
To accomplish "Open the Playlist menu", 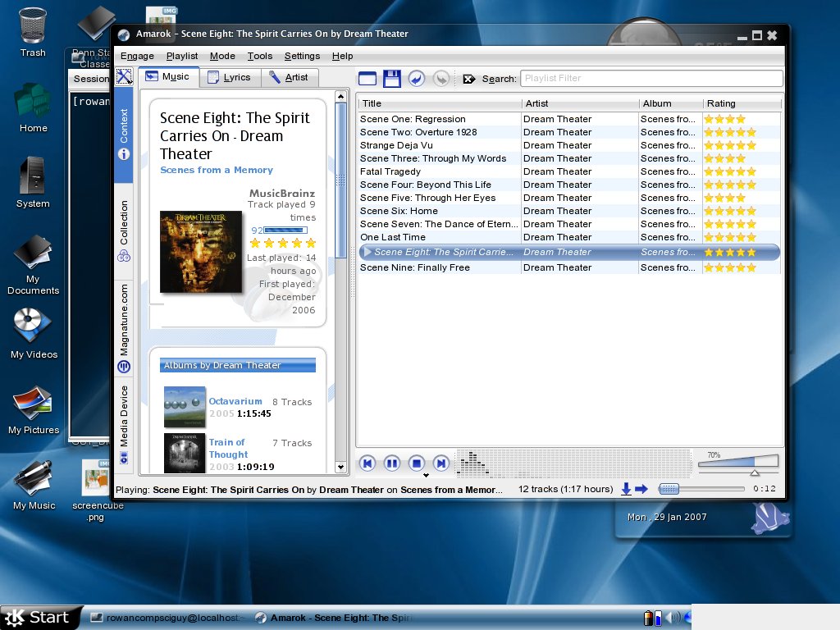I will (x=182, y=56).
